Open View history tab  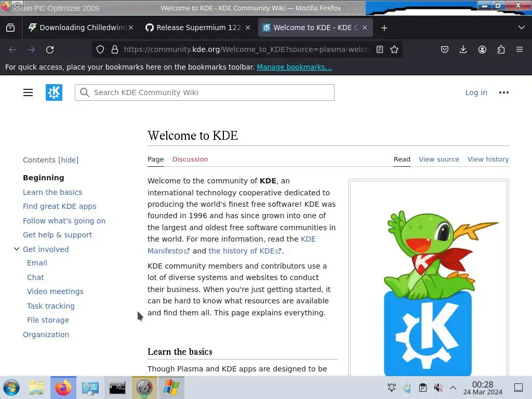(x=488, y=159)
